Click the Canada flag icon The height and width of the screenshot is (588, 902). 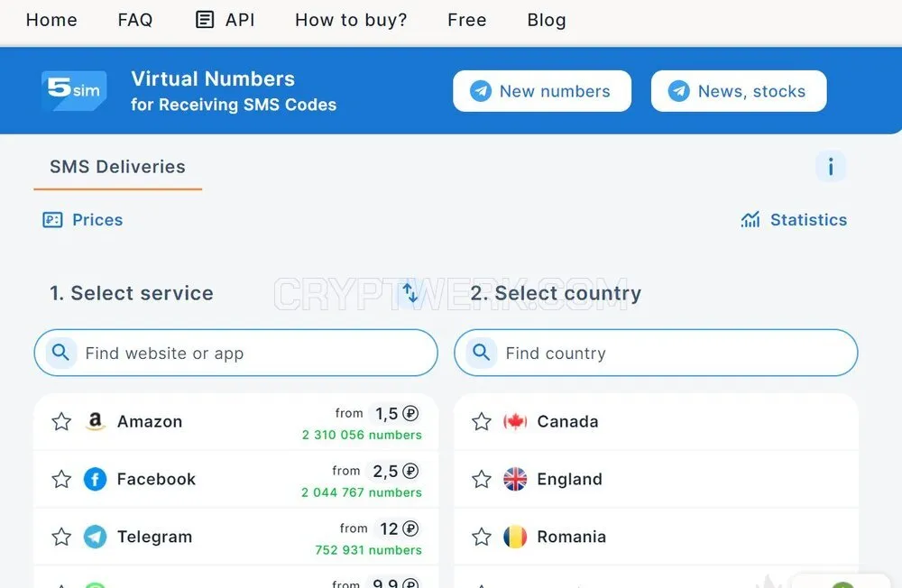[x=515, y=421]
